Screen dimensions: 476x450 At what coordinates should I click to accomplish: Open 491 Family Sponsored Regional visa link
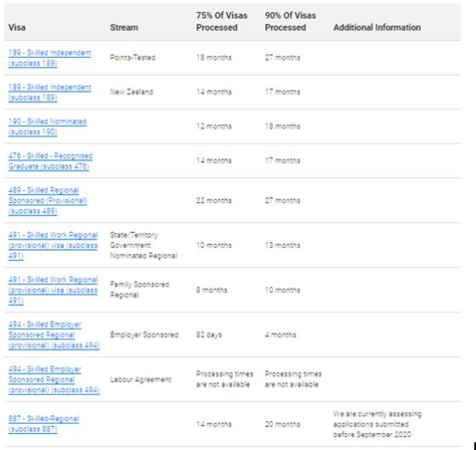pyautogui.click(x=53, y=290)
